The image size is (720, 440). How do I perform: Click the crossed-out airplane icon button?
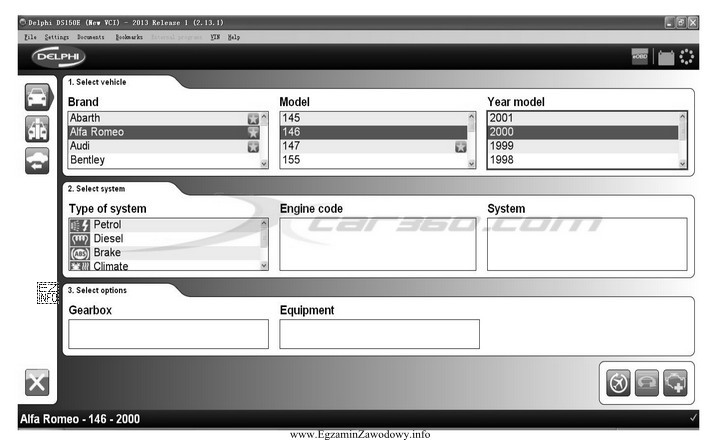618,383
